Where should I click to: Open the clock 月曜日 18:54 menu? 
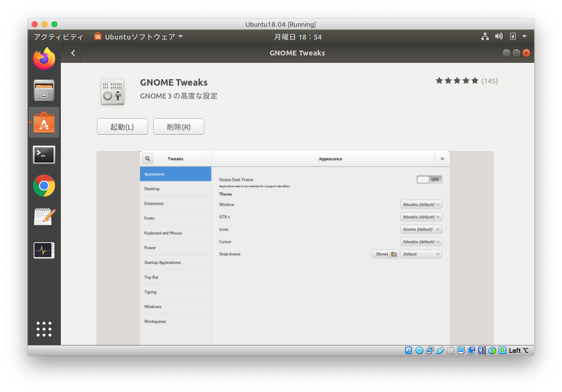[x=298, y=37]
